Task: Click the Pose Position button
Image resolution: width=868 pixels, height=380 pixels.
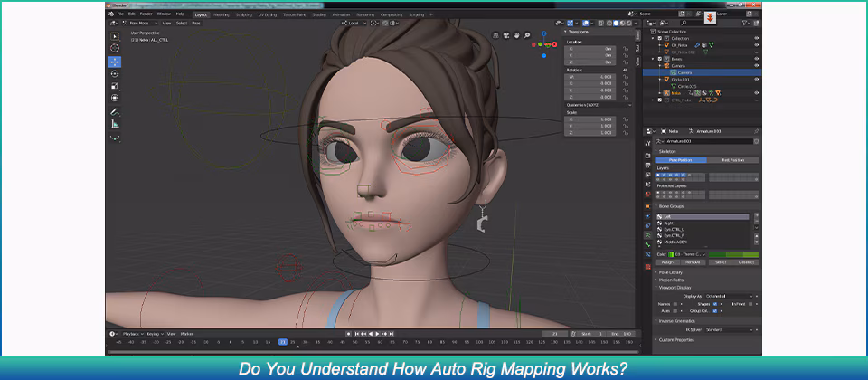Action: (x=680, y=160)
